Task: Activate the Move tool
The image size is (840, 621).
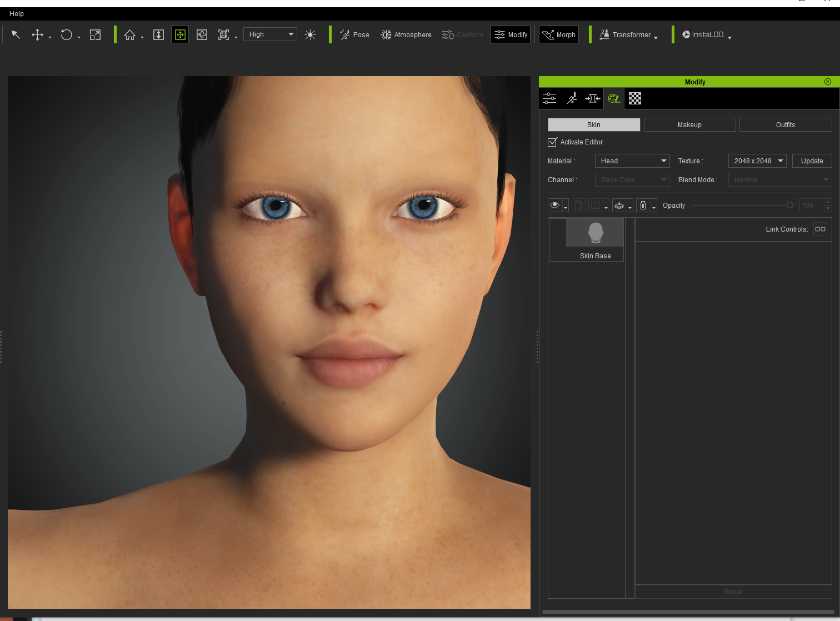Action: (x=37, y=35)
